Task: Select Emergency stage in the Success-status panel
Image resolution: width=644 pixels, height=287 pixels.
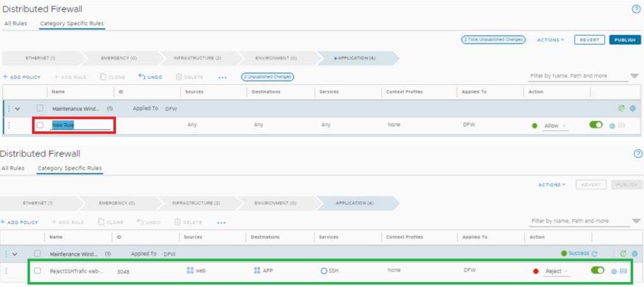Action: [x=117, y=203]
